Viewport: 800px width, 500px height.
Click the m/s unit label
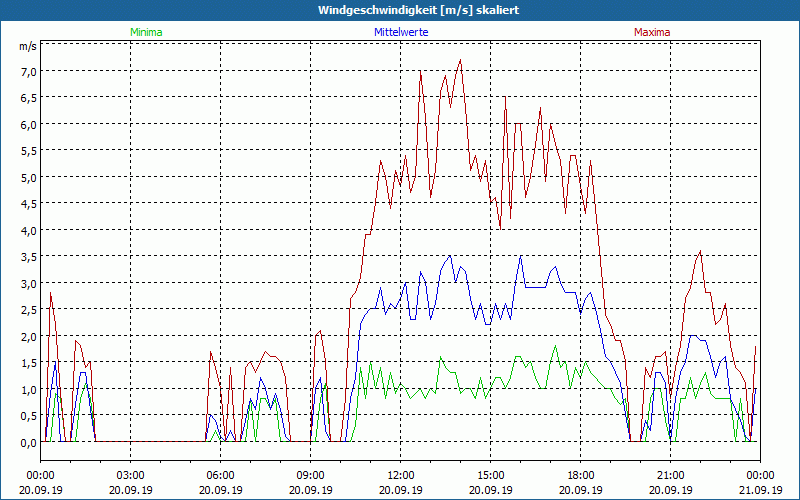[x=28, y=46]
